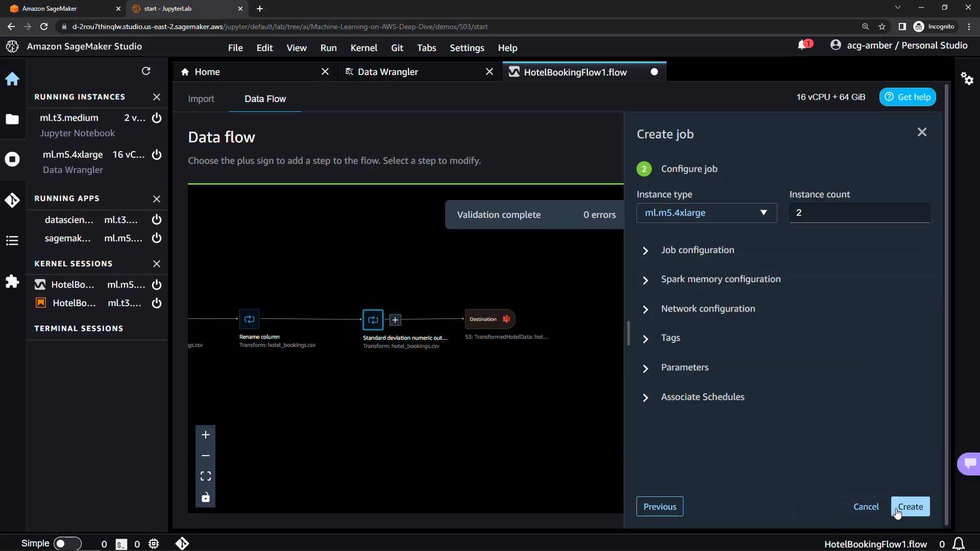Open the Git sidebar panel icon

pyautogui.click(x=12, y=200)
